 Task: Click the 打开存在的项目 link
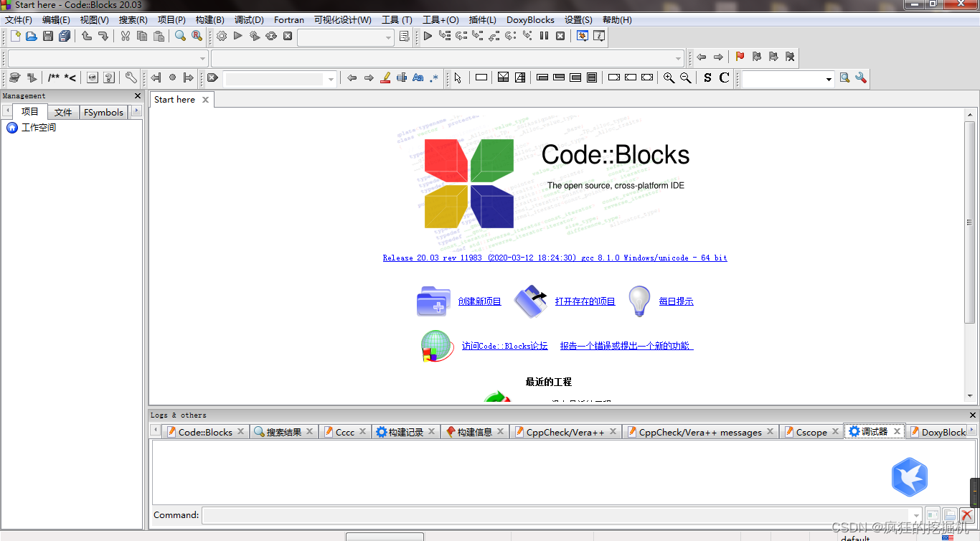tap(585, 301)
